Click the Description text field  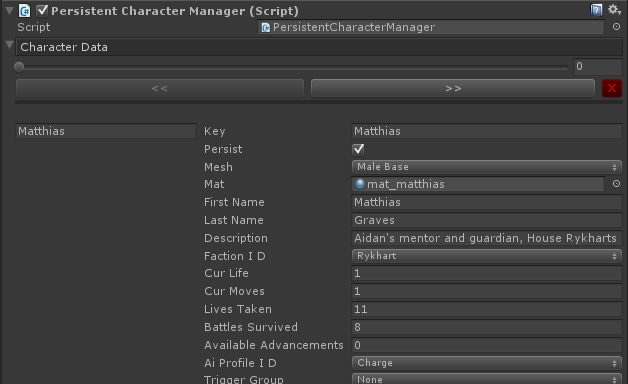point(487,238)
